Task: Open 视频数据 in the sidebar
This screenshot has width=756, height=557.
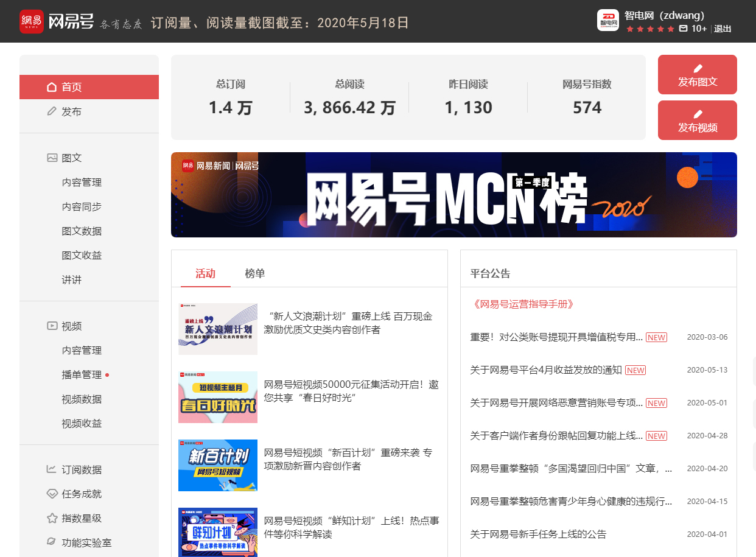Action: point(82,399)
